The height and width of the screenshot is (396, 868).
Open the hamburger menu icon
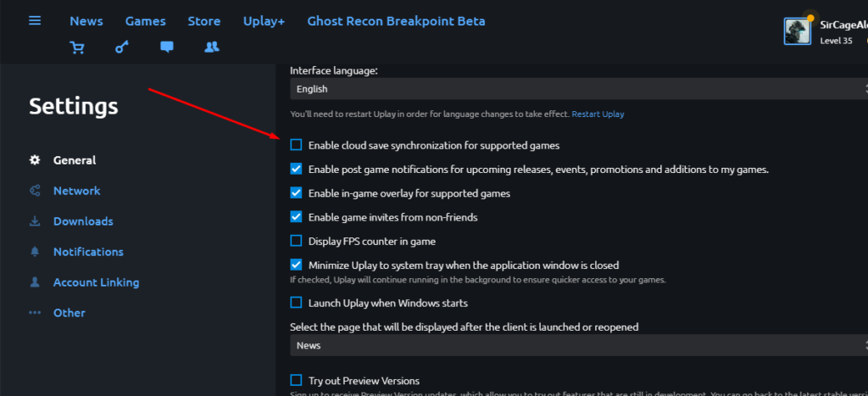click(x=35, y=20)
